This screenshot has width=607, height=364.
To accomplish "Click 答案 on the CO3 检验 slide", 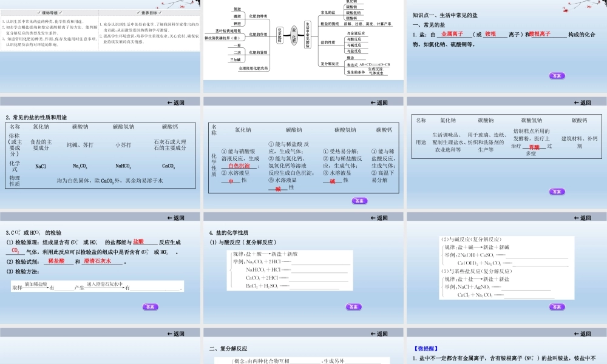I will [x=149, y=307].
